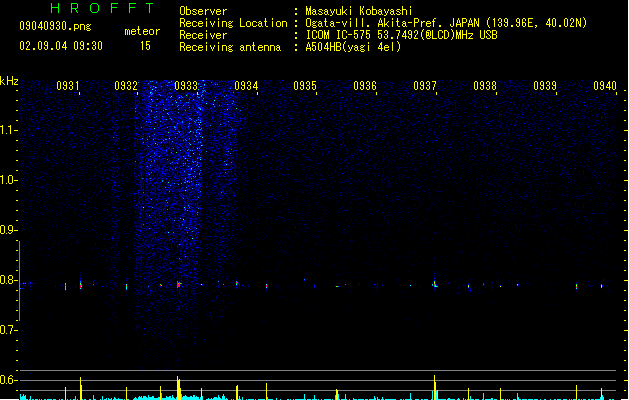Click the Observer name Masayuki Kobayashi

[x=359, y=11]
